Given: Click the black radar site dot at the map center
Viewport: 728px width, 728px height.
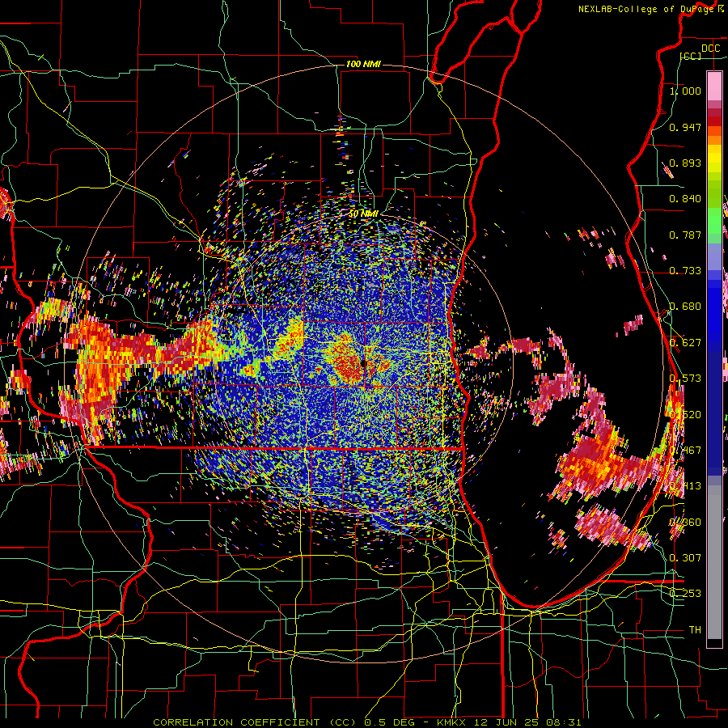Looking at the screenshot, I should 363,365.
